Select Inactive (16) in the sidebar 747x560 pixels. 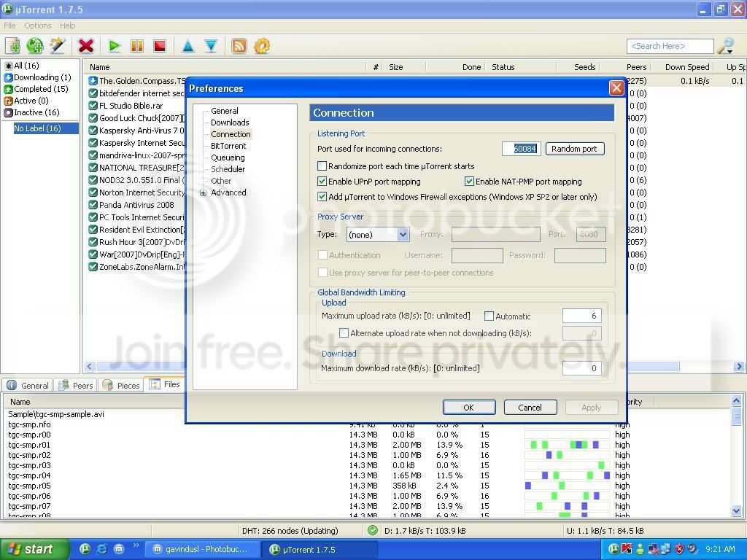(x=32, y=112)
